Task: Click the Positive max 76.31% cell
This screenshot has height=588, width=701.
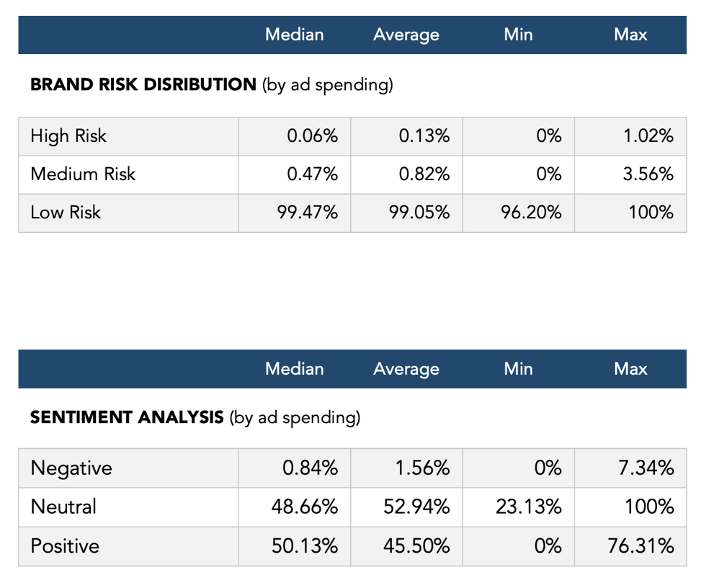Action: pos(641,545)
